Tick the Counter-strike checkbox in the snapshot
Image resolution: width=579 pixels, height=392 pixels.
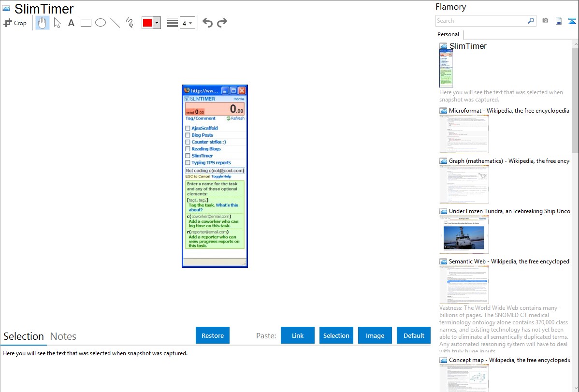[x=188, y=142]
